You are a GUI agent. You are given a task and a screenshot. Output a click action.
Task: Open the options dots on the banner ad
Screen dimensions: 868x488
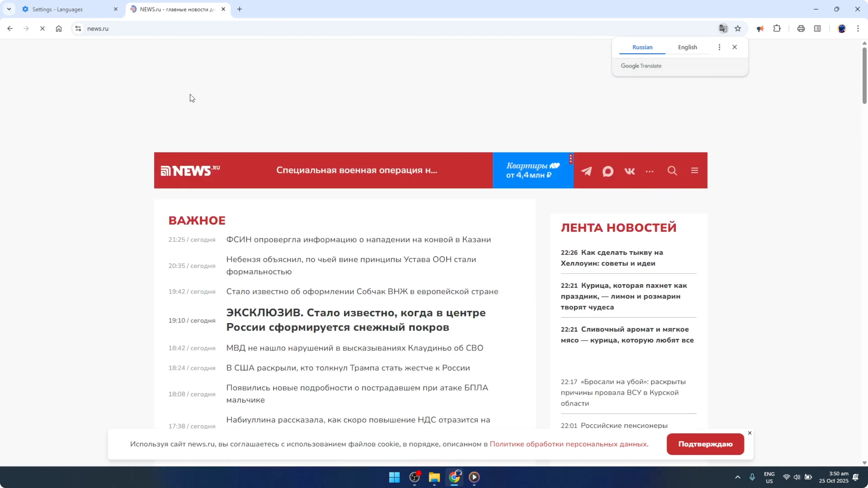point(571,159)
